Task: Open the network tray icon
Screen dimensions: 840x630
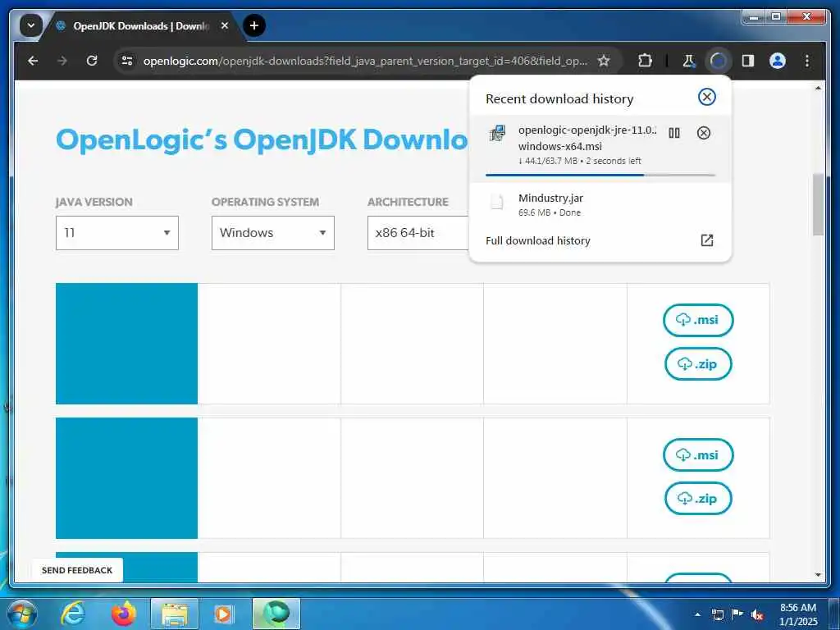Action: tap(717, 615)
